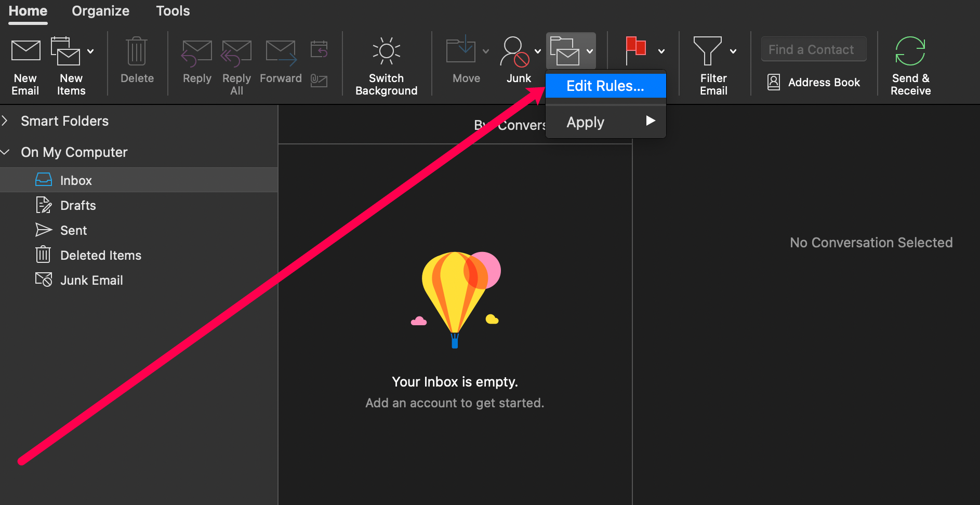Image resolution: width=980 pixels, height=505 pixels.
Task: Toggle the Rules dropdown arrow
Action: pos(590,51)
